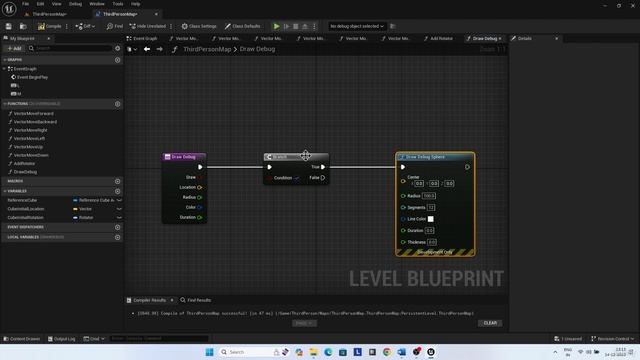Open the File menu

(25, 4)
